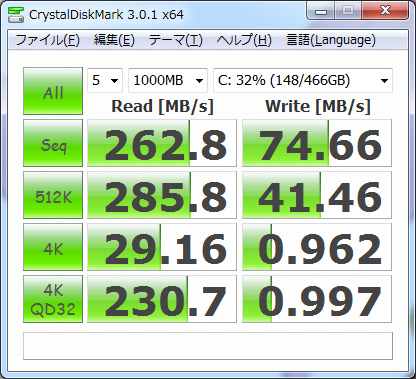Click the 4K QD32 read result 230.7
The height and width of the screenshot is (379, 416).
tap(162, 299)
